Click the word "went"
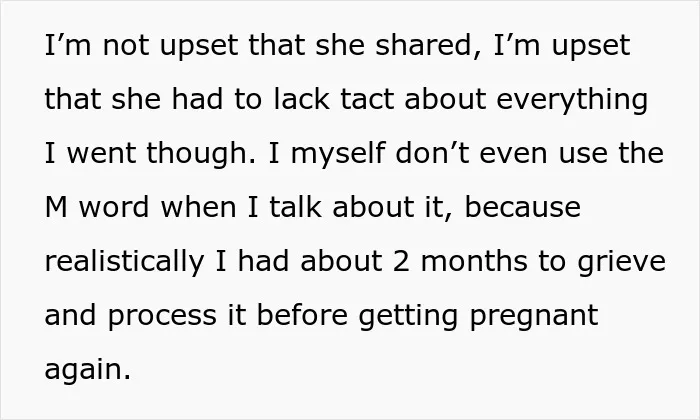This screenshot has height=420, width=700. [101, 154]
